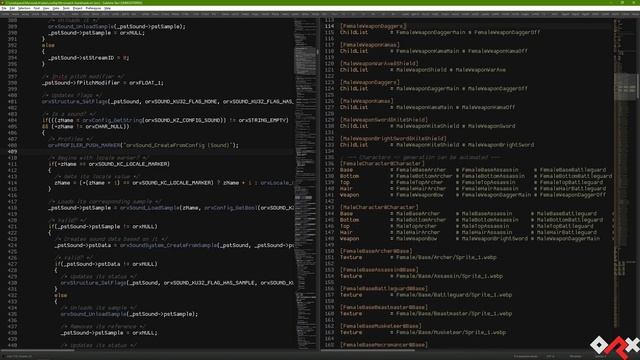Click the [MaleWeaponSword@KiteShield] section header
640x360 pixels.
pyautogui.click(x=384, y=120)
